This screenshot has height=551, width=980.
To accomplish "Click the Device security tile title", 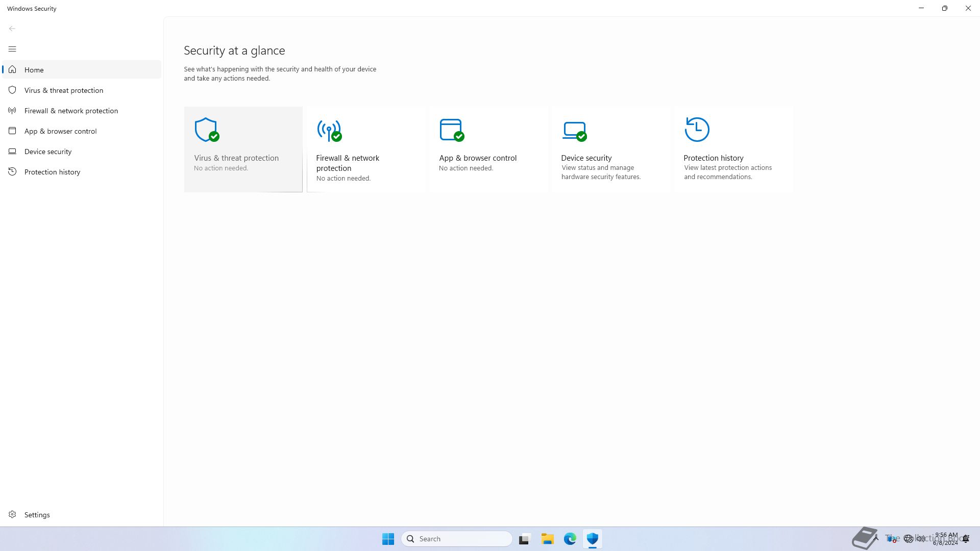I will [x=586, y=158].
